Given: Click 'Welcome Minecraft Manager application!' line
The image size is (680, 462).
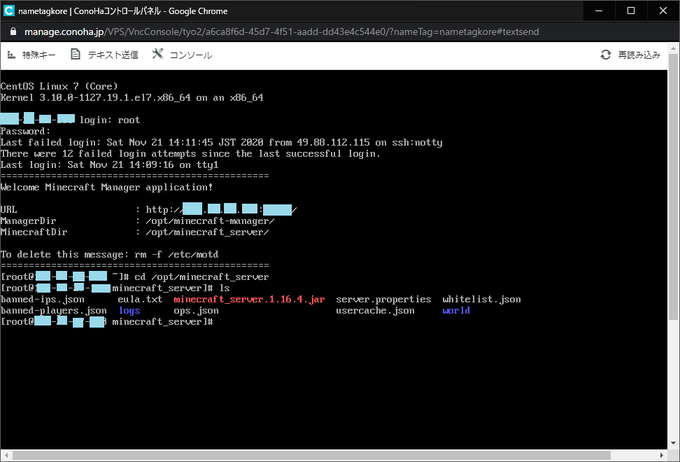Looking at the screenshot, I should tap(107, 187).
